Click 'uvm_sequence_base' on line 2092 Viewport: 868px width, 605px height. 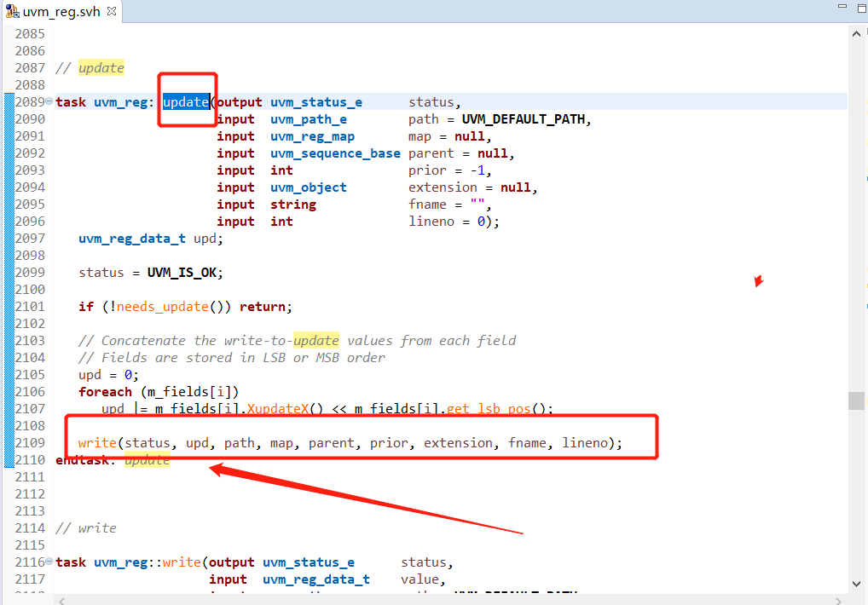[335, 153]
